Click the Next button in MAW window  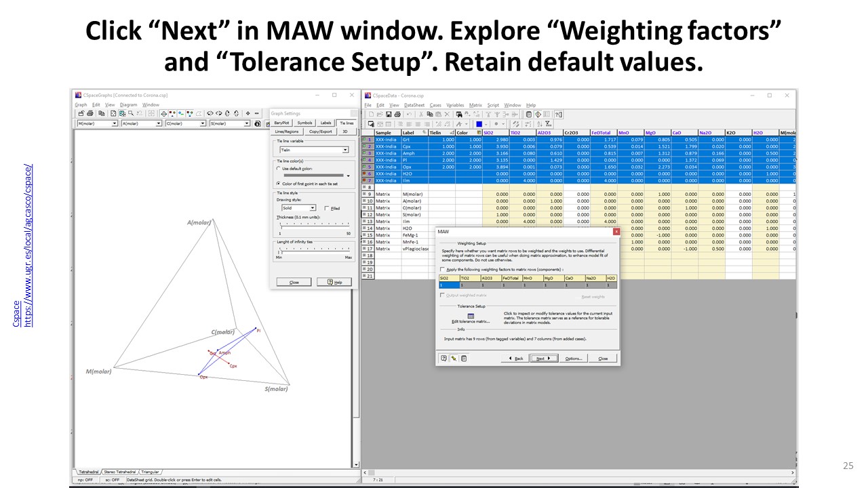[542, 359]
